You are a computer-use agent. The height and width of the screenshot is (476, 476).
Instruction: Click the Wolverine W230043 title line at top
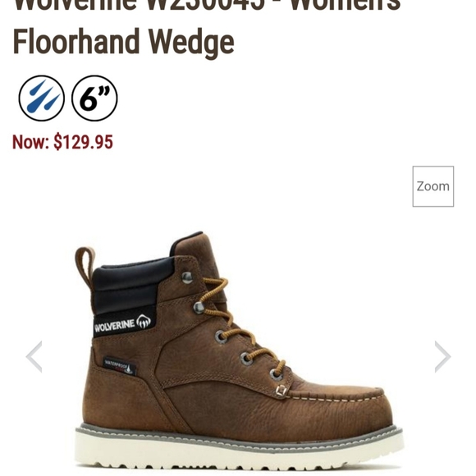(207, 6)
